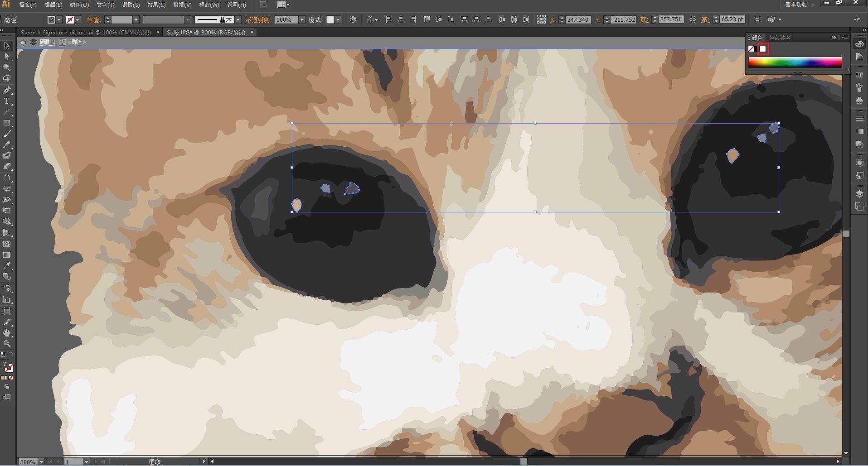Select the Artboard tool
This screenshot has height=466, width=868.
pyautogui.click(x=7, y=311)
